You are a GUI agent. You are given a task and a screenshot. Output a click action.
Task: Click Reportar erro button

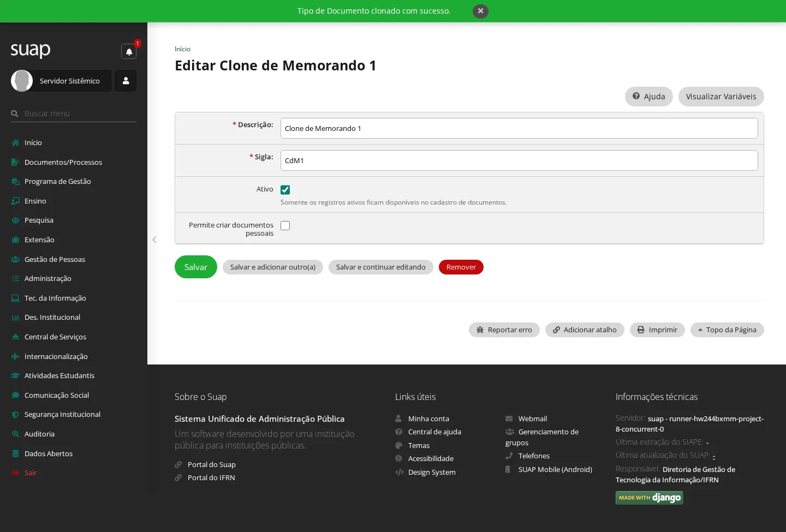(504, 330)
